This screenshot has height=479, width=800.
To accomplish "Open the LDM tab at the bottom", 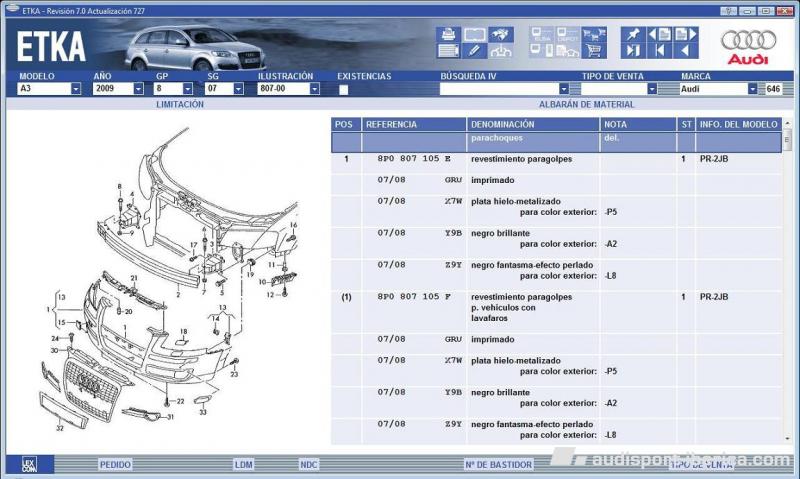I will coord(243,464).
